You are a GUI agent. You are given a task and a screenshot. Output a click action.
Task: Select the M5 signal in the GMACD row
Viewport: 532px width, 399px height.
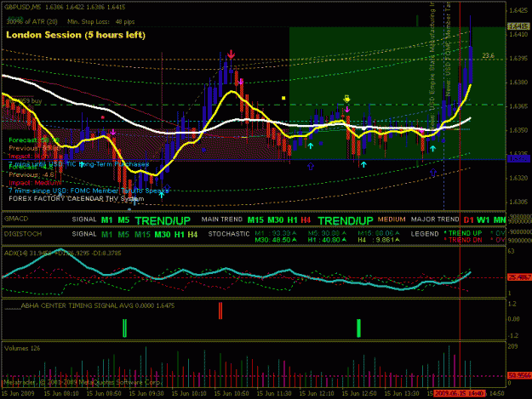coord(123,220)
